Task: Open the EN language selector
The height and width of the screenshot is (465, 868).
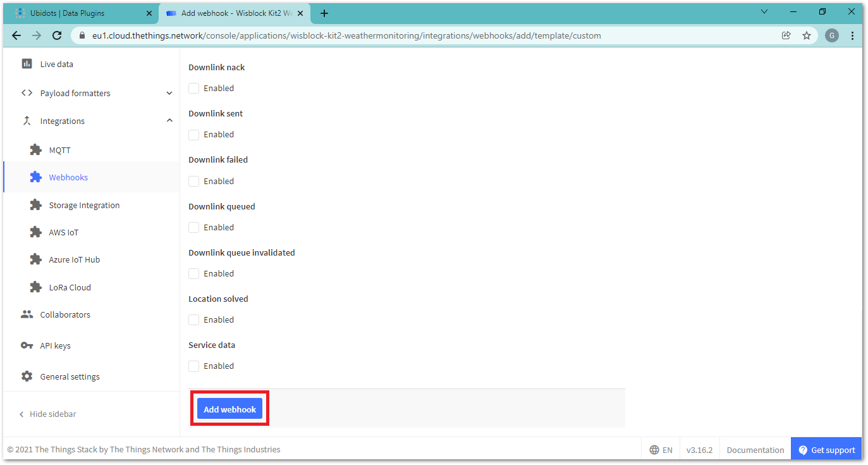Action: coord(661,450)
